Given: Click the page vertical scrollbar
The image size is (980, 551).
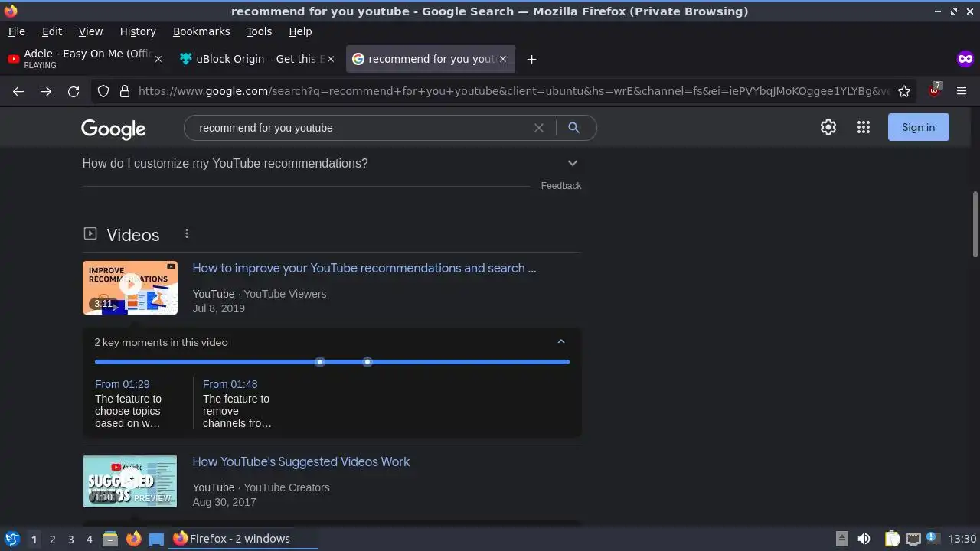Looking at the screenshot, I should click(975, 225).
